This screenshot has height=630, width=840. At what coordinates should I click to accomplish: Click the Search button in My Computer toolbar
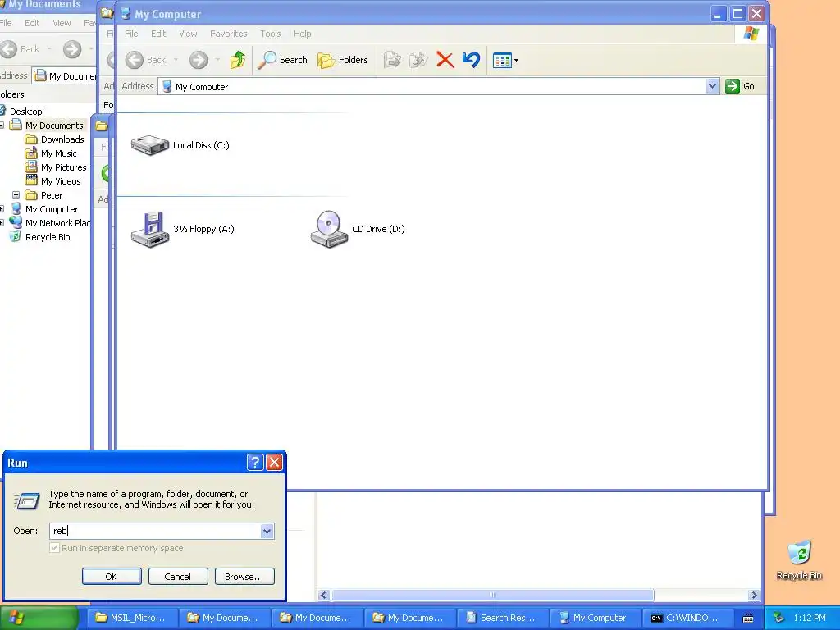click(282, 59)
